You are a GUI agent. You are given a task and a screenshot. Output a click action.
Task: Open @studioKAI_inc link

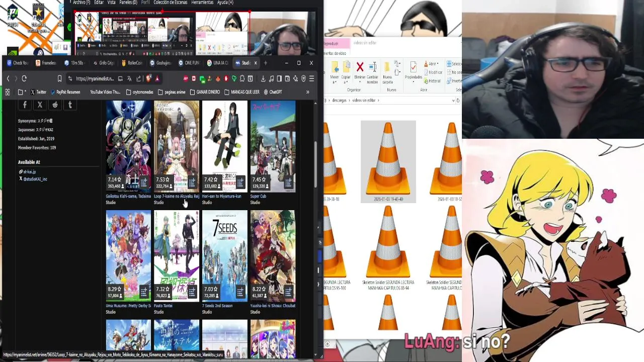pos(35,179)
